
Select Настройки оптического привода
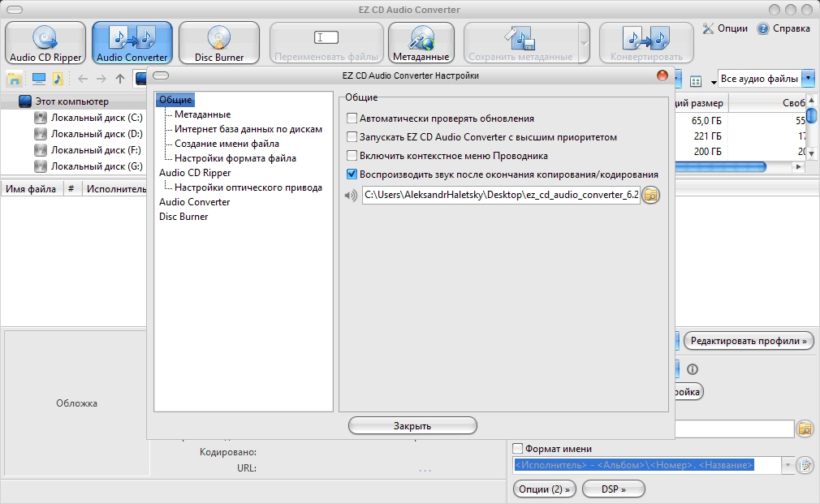[248, 187]
